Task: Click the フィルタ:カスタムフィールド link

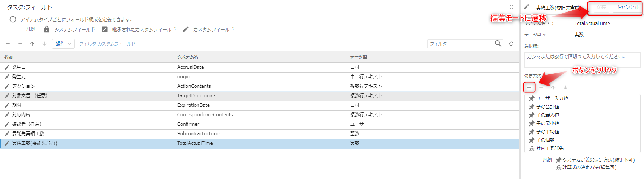Action: click(x=107, y=44)
